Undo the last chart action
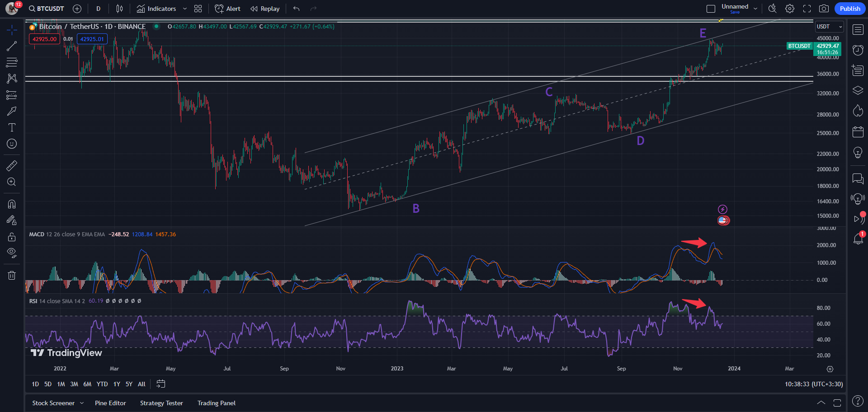This screenshot has height=412, width=868. [297, 9]
